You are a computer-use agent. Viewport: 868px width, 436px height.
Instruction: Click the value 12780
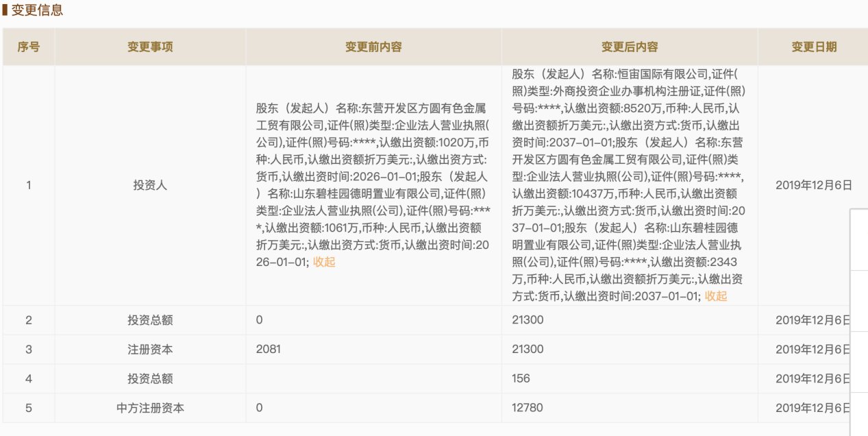(x=528, y=408)
